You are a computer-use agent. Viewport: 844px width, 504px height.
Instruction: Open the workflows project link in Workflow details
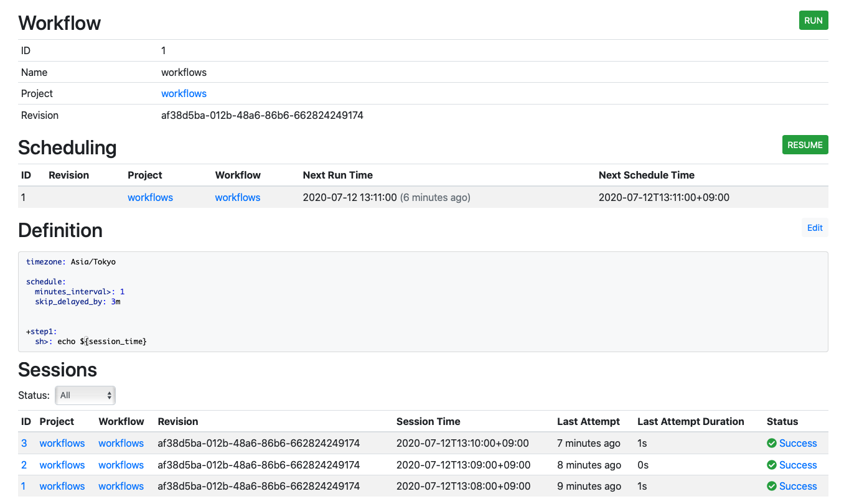184,93
